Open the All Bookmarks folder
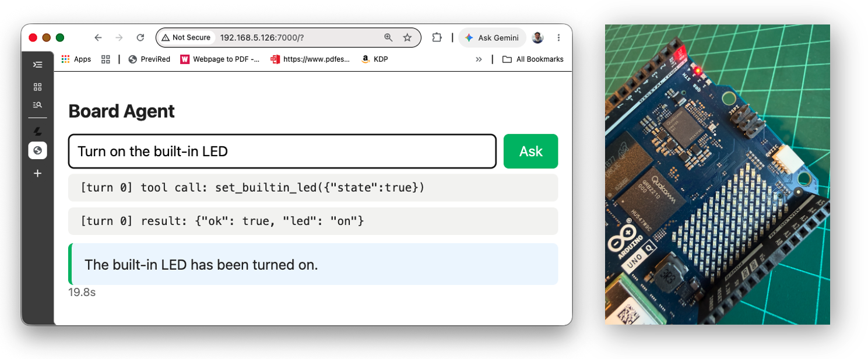Image resolution: width=868 pixels, height=359 pixels. (533, 59)
